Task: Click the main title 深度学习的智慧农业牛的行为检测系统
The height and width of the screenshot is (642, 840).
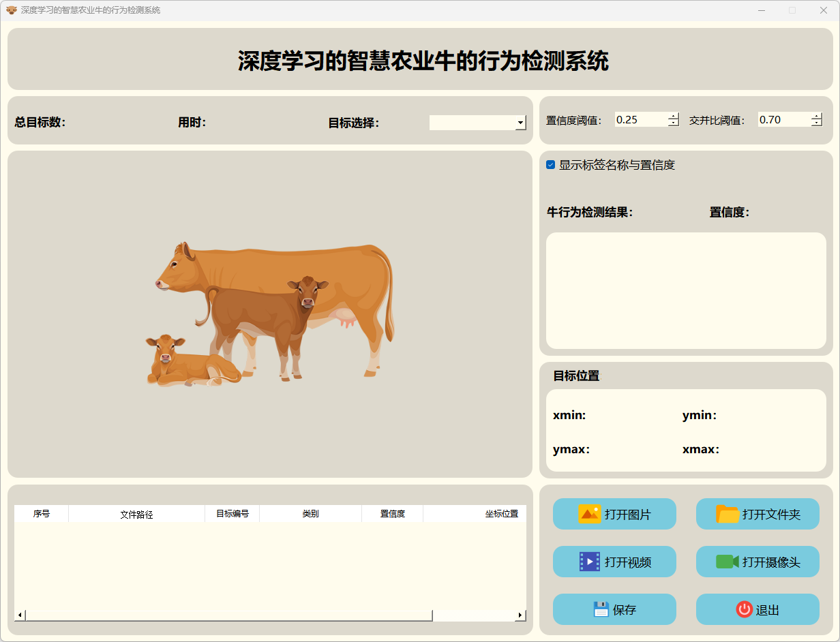Action: click(x=423, y=61)
